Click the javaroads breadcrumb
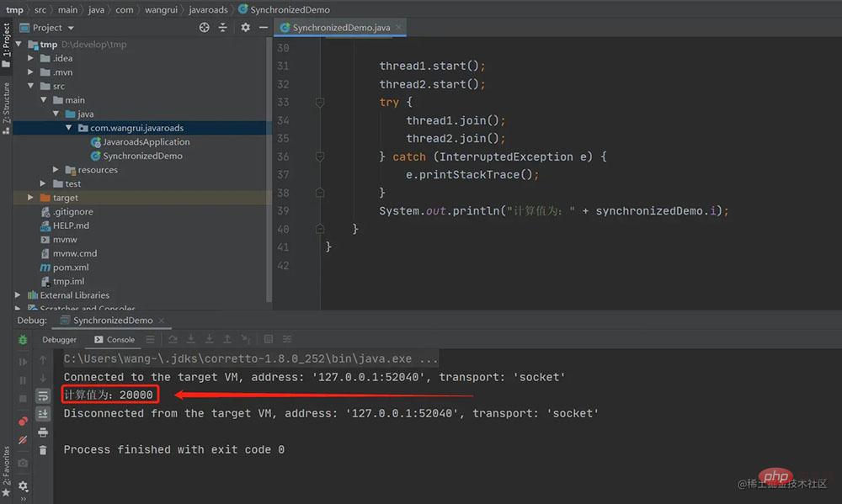 [x=208, y=9]
